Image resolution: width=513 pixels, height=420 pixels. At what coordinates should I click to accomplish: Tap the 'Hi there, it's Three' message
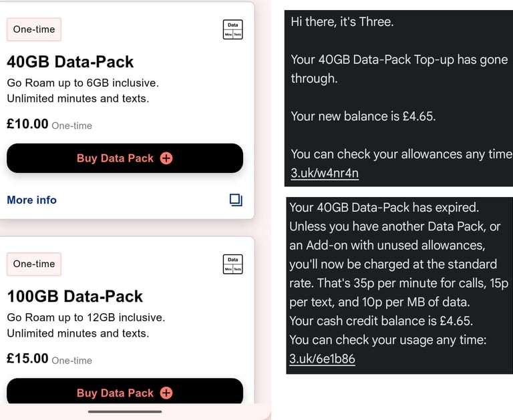(x=342, y=21)
